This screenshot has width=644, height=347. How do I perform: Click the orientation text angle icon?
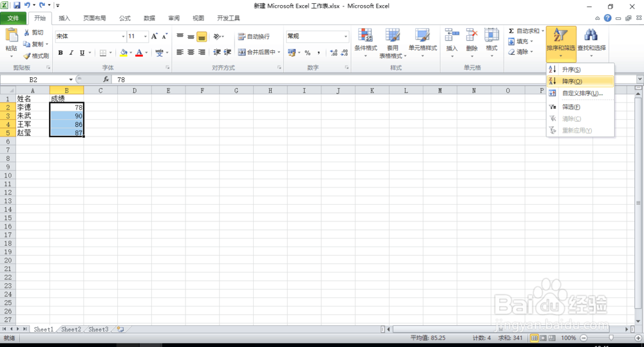pyautogui.click(x=217, y=37)
